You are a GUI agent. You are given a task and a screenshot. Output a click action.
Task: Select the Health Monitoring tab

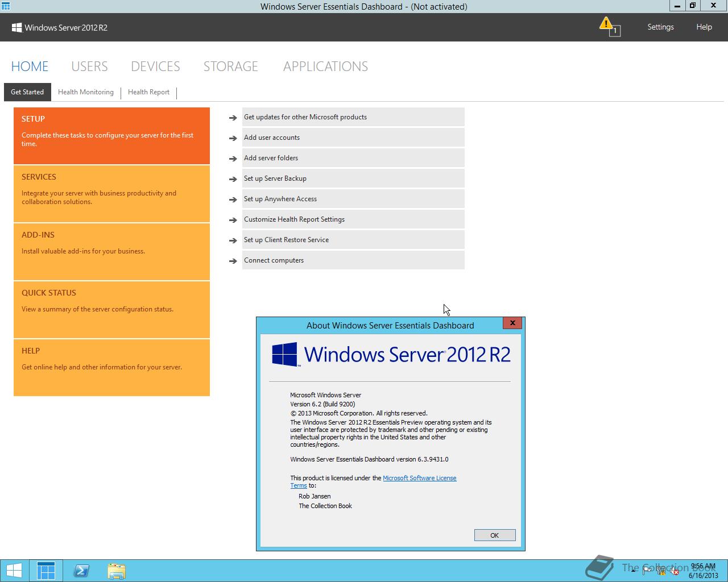[x=86, y=92]
